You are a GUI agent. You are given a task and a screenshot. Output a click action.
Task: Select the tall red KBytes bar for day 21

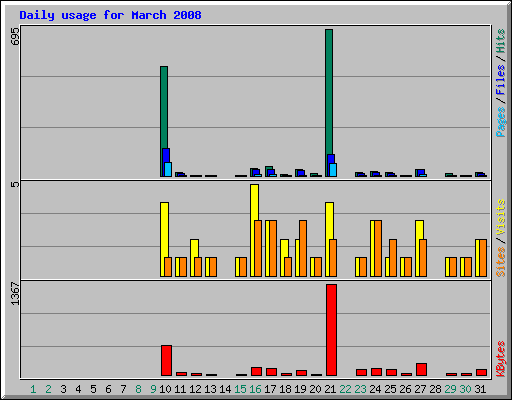click(x=331, y=330)
